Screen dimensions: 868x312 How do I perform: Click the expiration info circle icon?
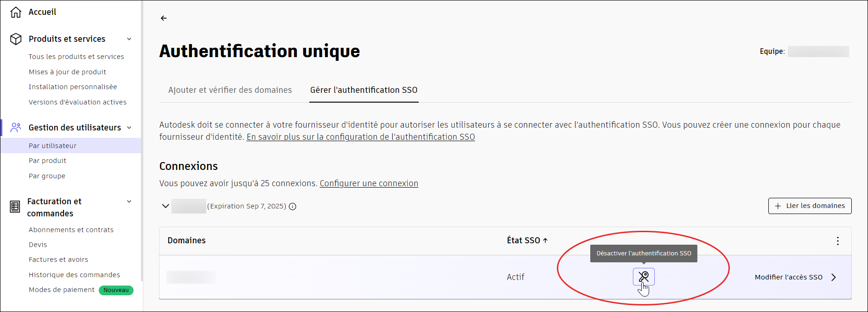click(293, 207)
